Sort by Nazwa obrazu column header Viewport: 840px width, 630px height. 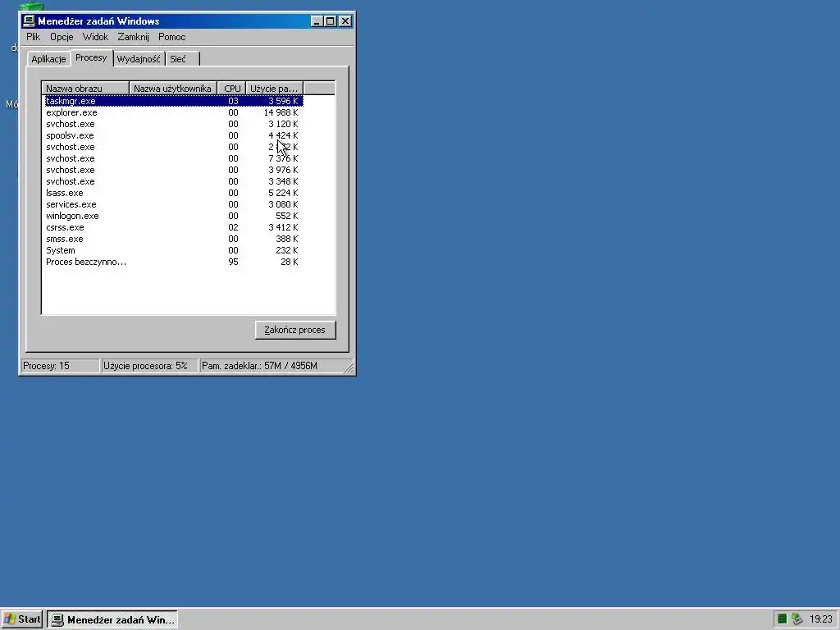pos(85,89)
